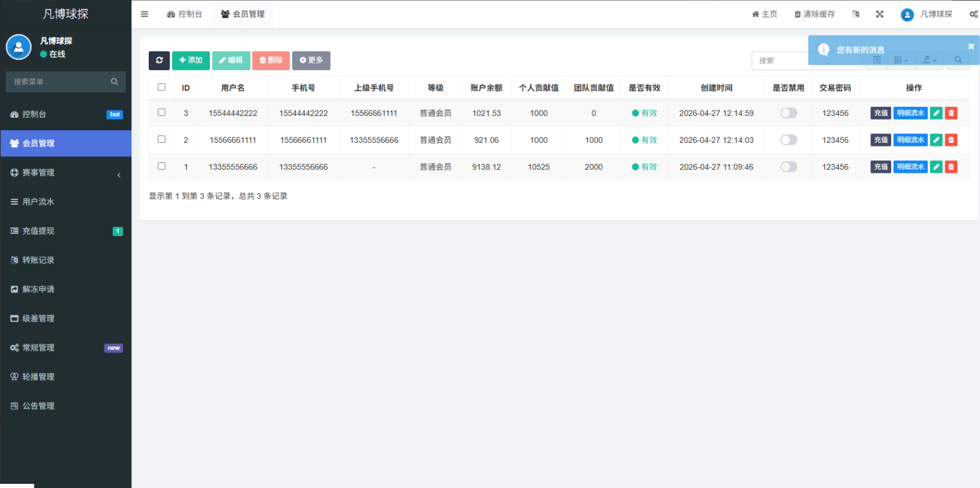Image resolution: width=980 pixels, height=488 pixels.
Task: Toggle 是否禁用 switch for member ID 1
Action: (789, 167)
